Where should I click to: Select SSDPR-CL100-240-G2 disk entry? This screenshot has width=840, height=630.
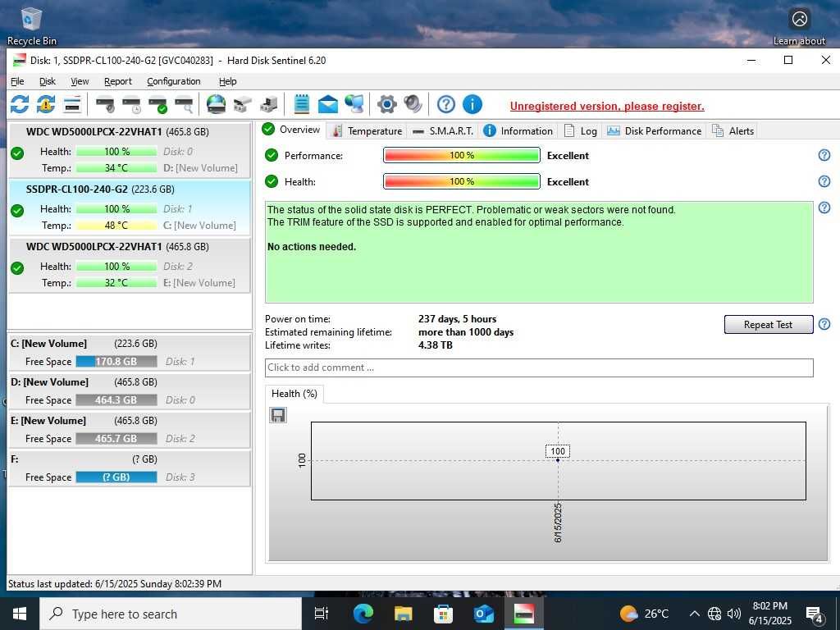click(130, 208)
